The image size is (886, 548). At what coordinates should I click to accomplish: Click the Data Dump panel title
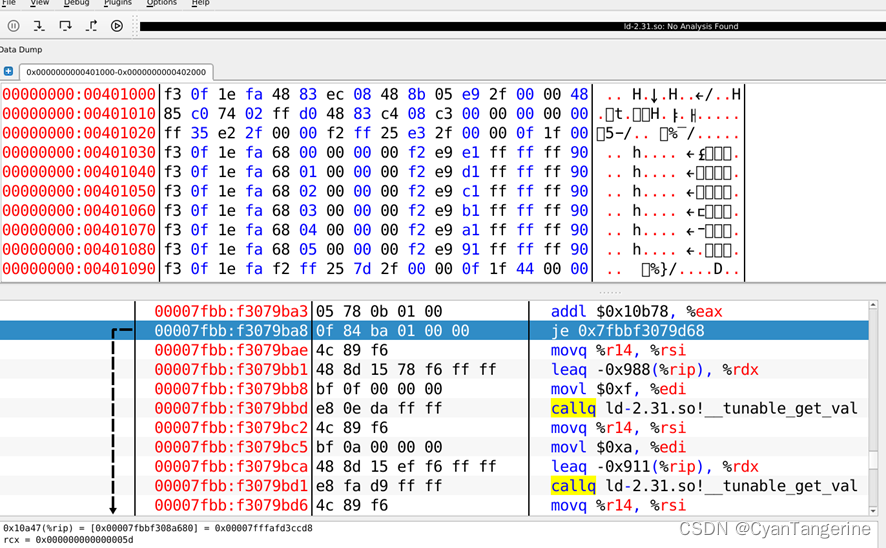pos(21,50)
